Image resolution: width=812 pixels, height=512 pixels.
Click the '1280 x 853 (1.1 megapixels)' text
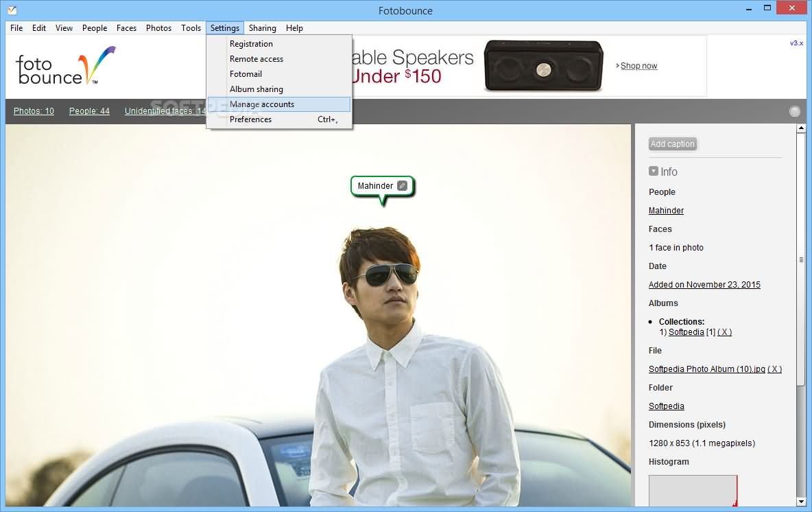click(702, 443)
